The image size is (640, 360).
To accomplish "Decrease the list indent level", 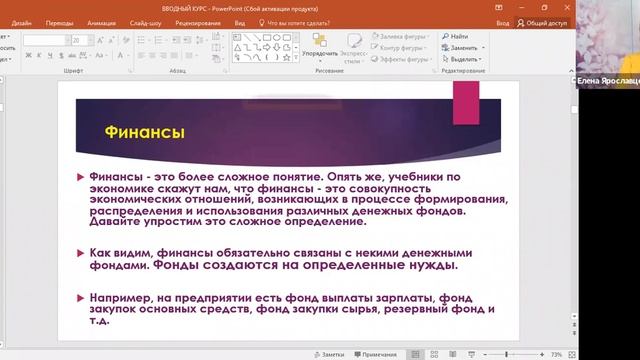I will [176, 40].
